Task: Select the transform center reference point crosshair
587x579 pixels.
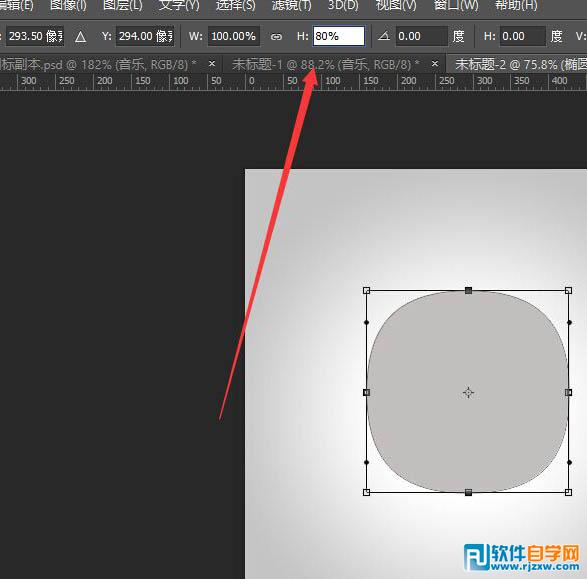Action: [468, 392]
